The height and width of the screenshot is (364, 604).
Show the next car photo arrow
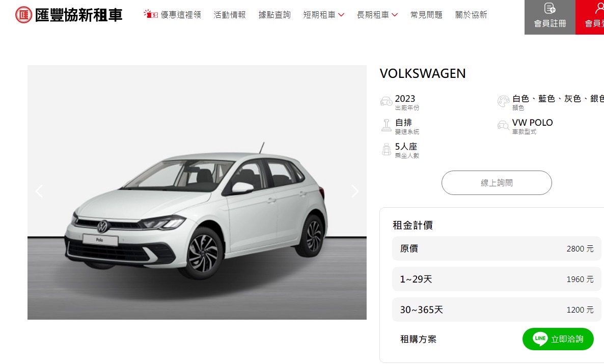click(355, 191)
